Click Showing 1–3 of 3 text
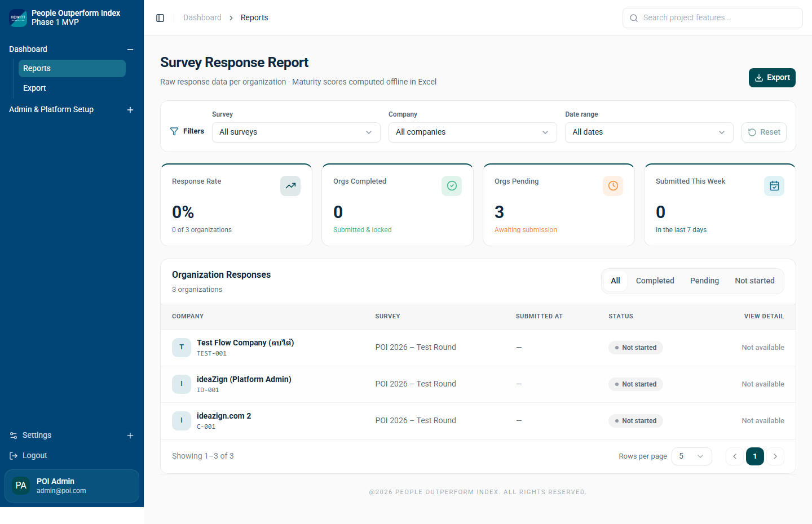The width and height of the screenshot is (812, 524). pyautogui.click(x=203, y=456)
